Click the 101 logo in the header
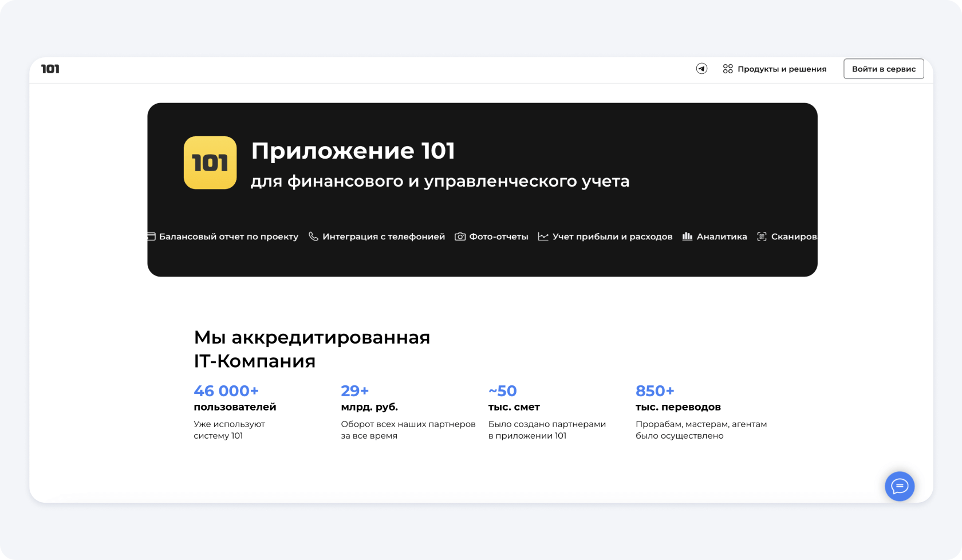This screenshot has height=560, width=962. [50, 69]
